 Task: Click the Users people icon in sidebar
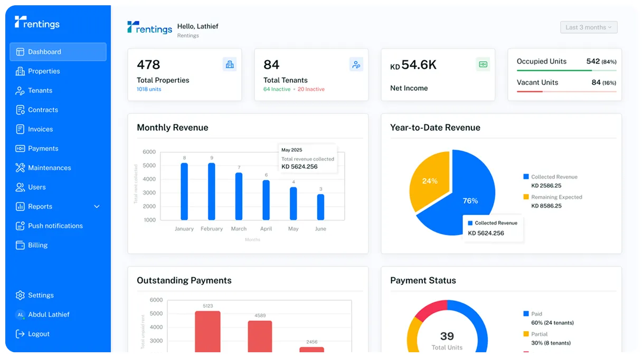point(20,187)
